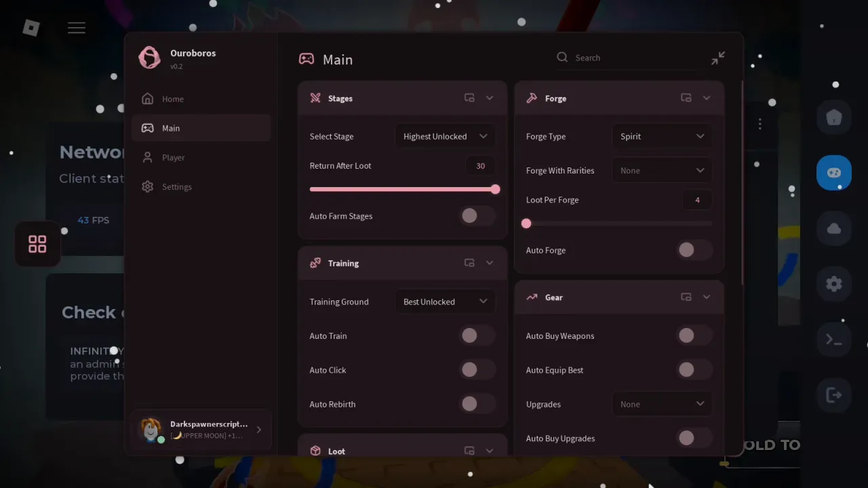Switch on Auto Rebirth
Viewport: 868px width, 488px height.
477,404
